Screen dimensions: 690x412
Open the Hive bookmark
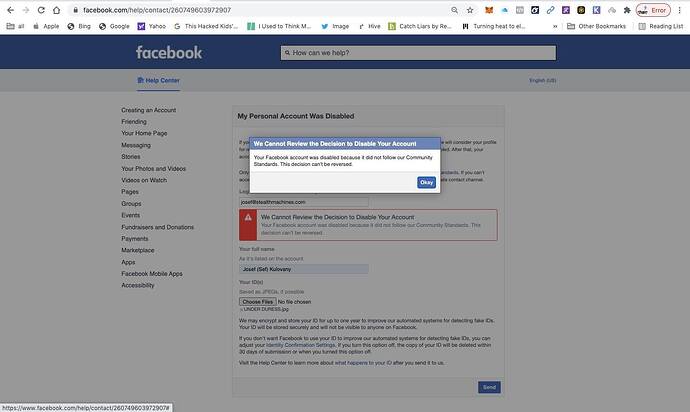pyautogui.click(x=370, y=26)
